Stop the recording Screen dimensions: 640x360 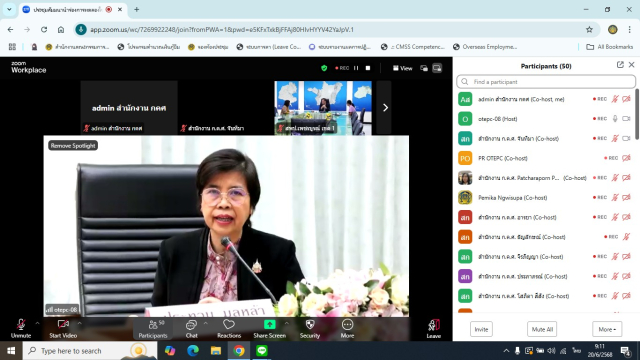click(368, 68)
